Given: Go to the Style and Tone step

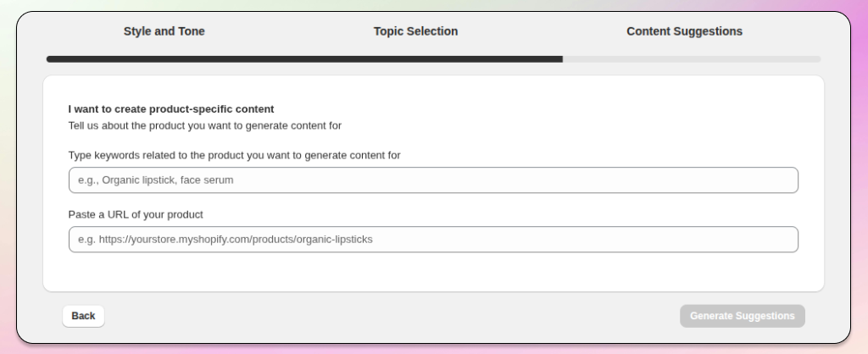Looking at the screenshot, I should (x=164, y=31).
